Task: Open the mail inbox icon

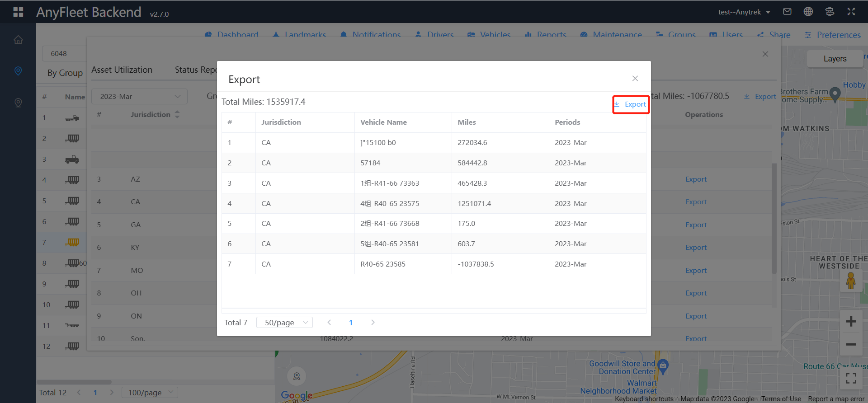Action: (787, 12)
